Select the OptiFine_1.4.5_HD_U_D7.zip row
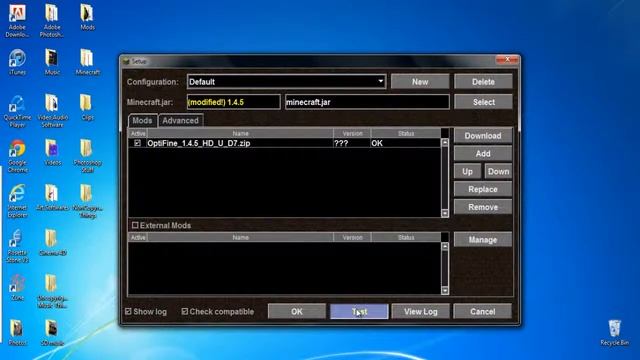 pos(284,143)
